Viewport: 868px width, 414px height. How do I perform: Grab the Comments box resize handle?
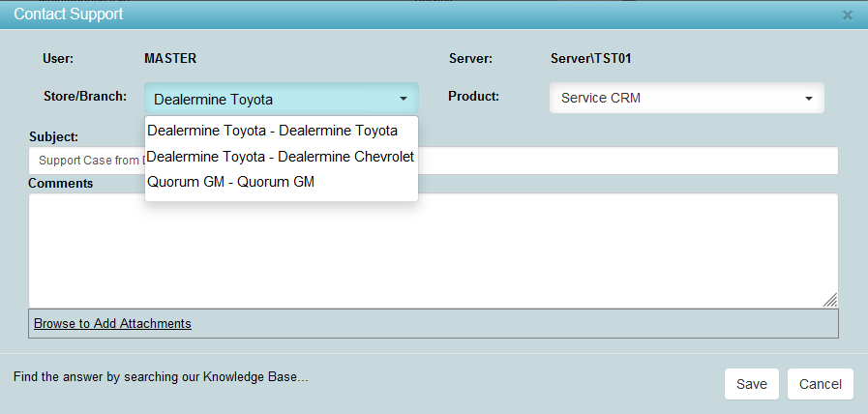pyautogui.click(x=830, y=300)
